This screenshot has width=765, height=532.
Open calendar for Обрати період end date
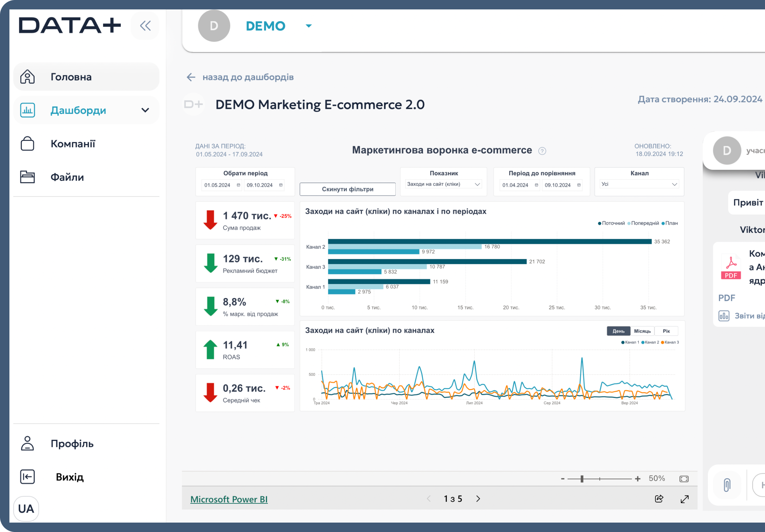(x=281, y=185)
